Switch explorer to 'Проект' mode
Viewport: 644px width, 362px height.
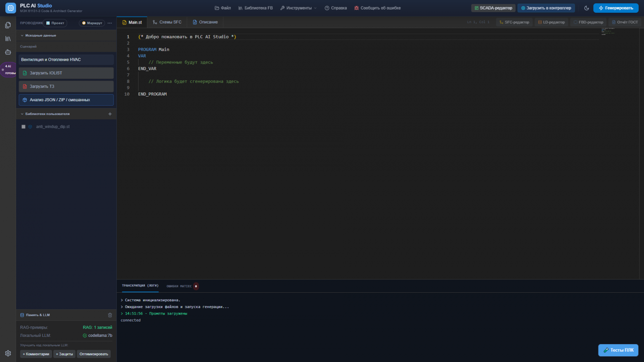coord(55,23)
